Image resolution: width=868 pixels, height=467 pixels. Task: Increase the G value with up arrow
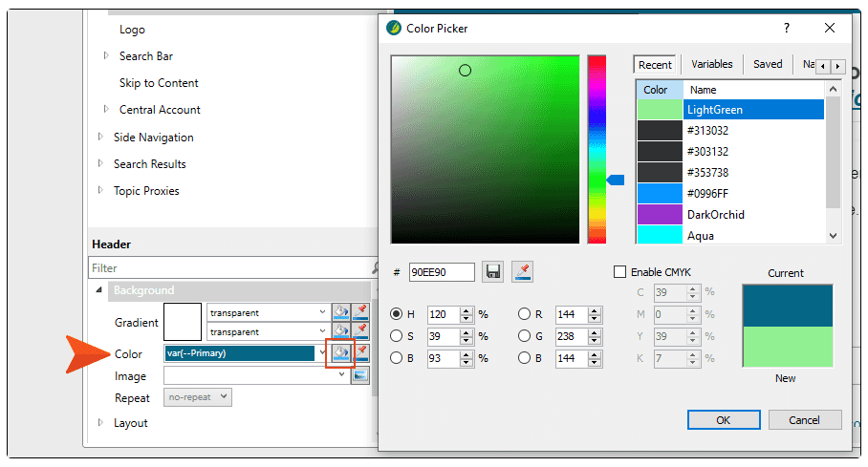coord(595,332)
